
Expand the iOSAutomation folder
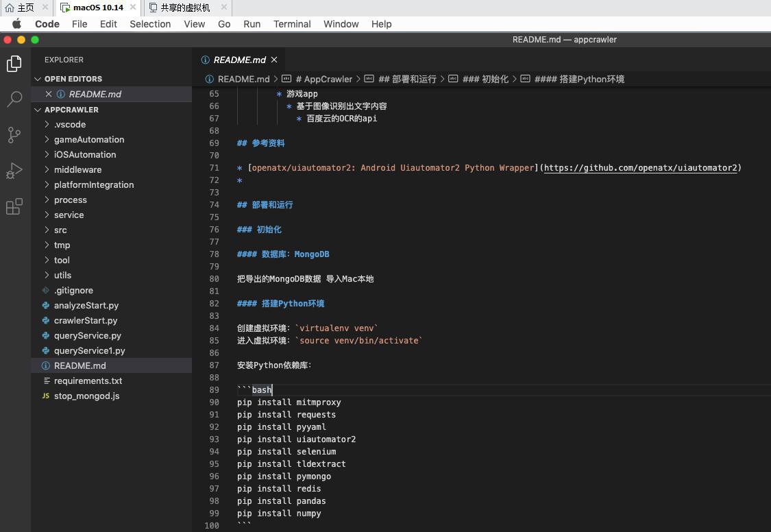coord(47,154)
